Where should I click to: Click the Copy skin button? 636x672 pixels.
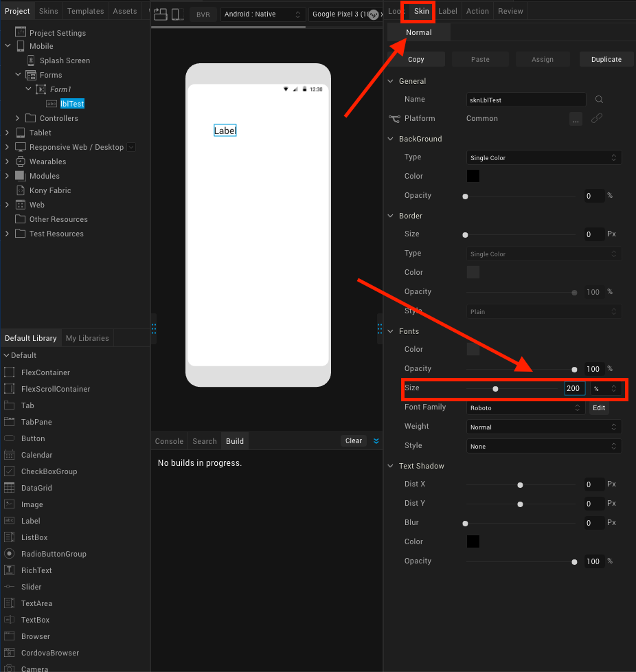(x=416, y=59)
